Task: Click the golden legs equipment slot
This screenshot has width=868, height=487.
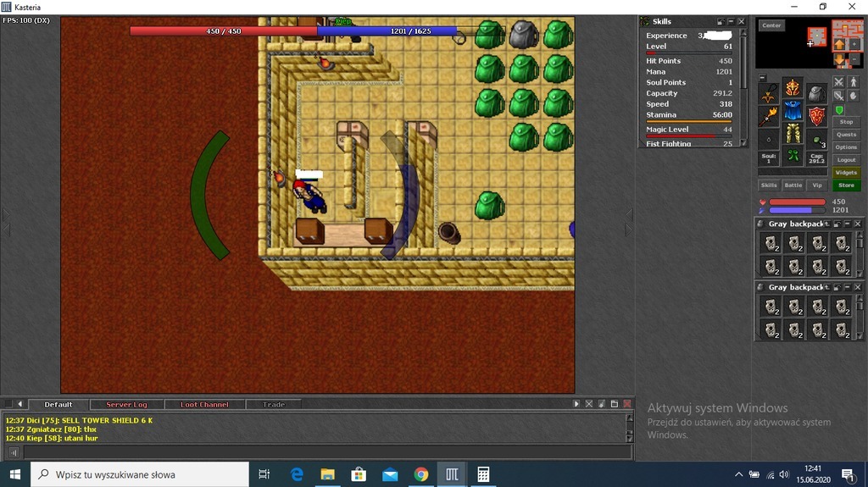Action: click(793, 133)
